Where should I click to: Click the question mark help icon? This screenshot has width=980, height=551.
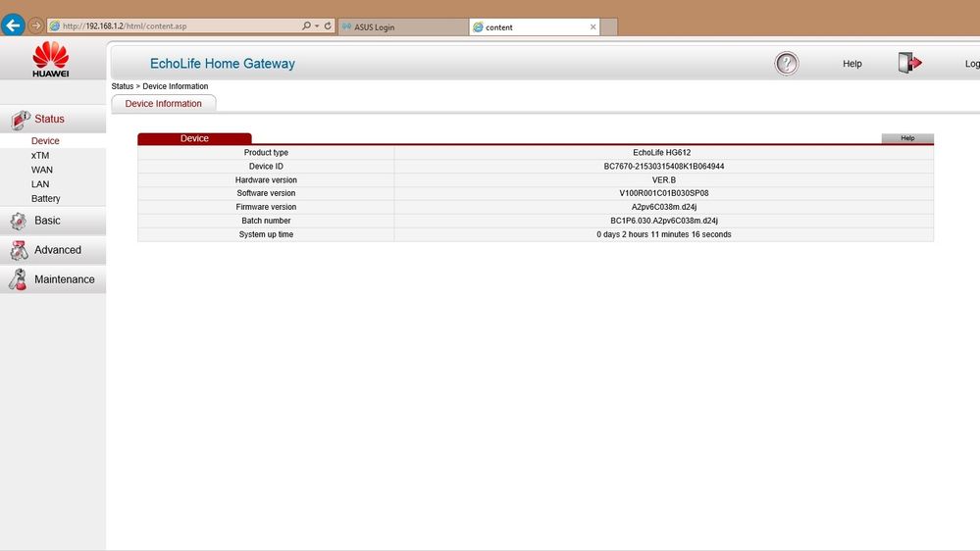pos(786,63)
